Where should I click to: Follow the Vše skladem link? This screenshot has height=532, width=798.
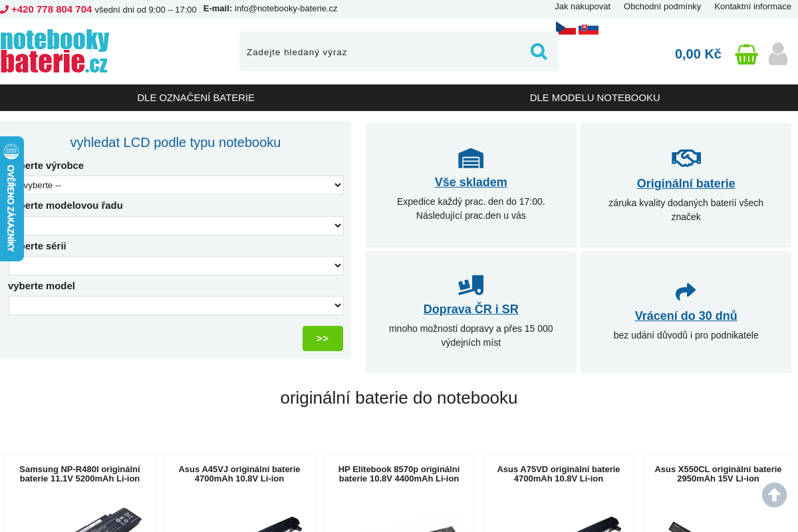(x=471, y=182)
